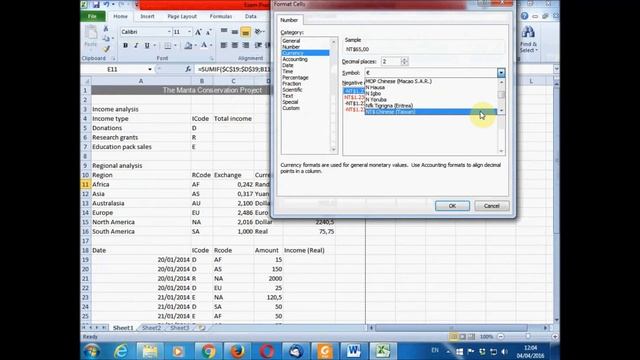The image size is (640, 360).
Task: Click the Copy icon in Clipboard group
Action: pyautogui.click(x=106, y=38)
